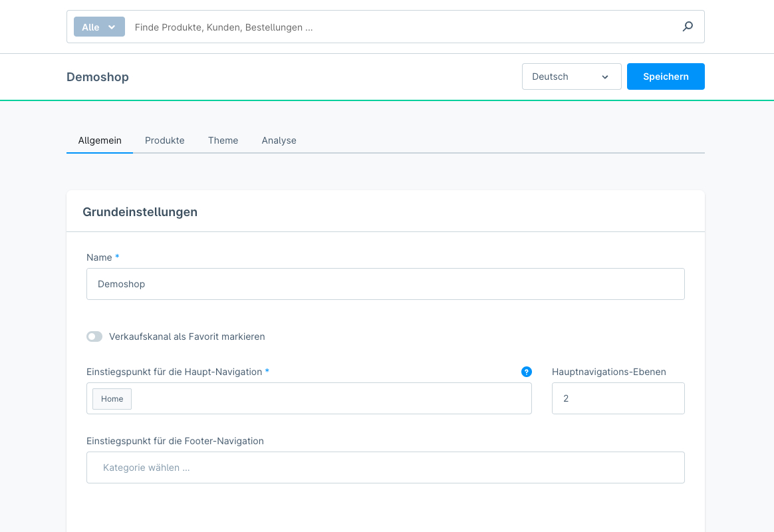Click the Home category tag
The height and width of the screenshot is (532, 774).
tap(112, 399)
